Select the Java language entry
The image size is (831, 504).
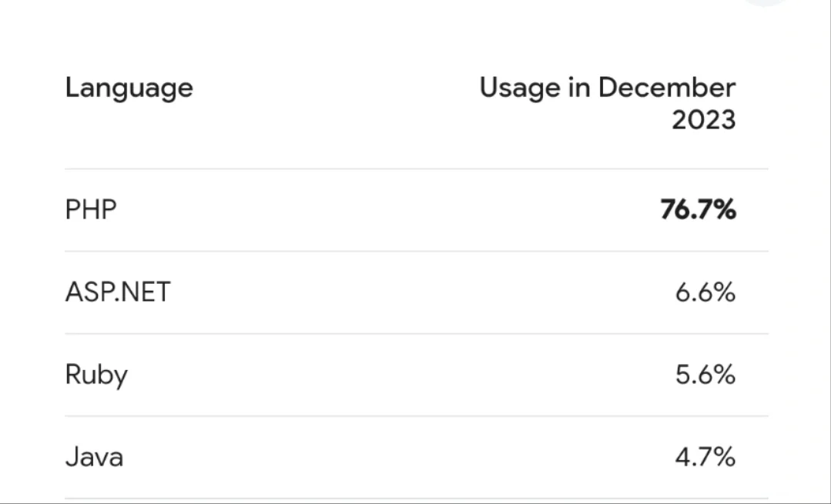(94, 458)
